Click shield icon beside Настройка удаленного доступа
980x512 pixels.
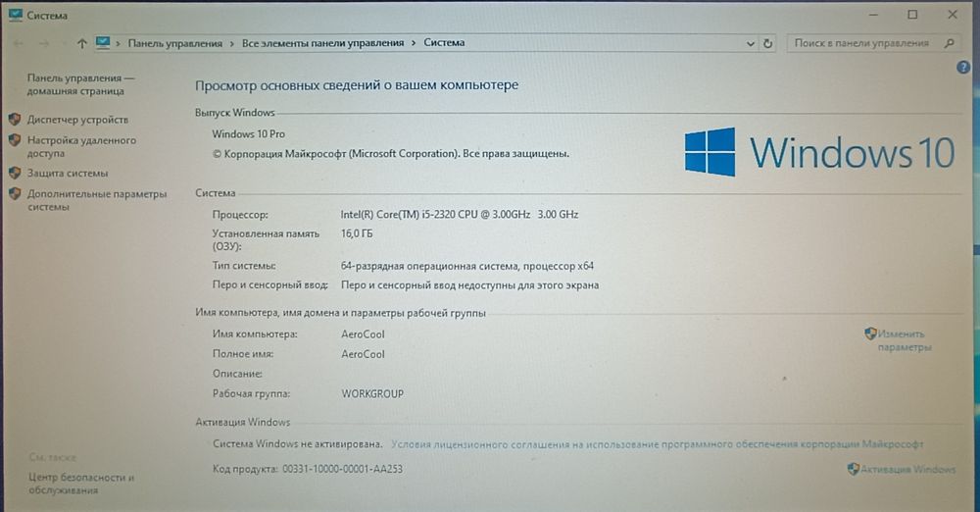click(15, 140)
